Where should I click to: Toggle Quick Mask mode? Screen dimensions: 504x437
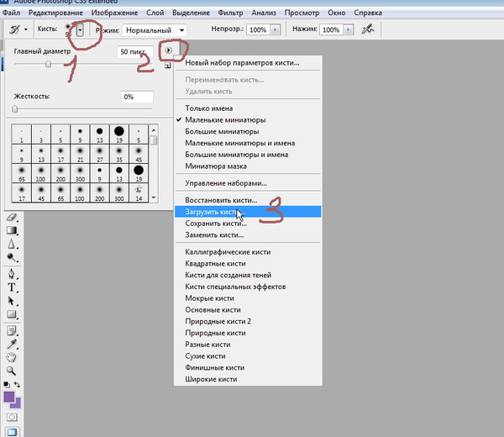coord(12,417)
